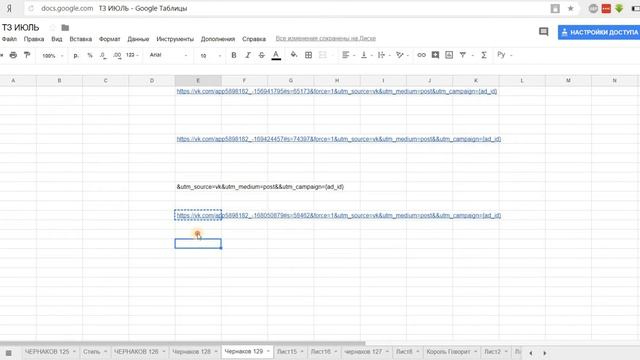This screenshot has height=360, width=640.
Task: Open the fill color picker
Action: click(294, 55)
